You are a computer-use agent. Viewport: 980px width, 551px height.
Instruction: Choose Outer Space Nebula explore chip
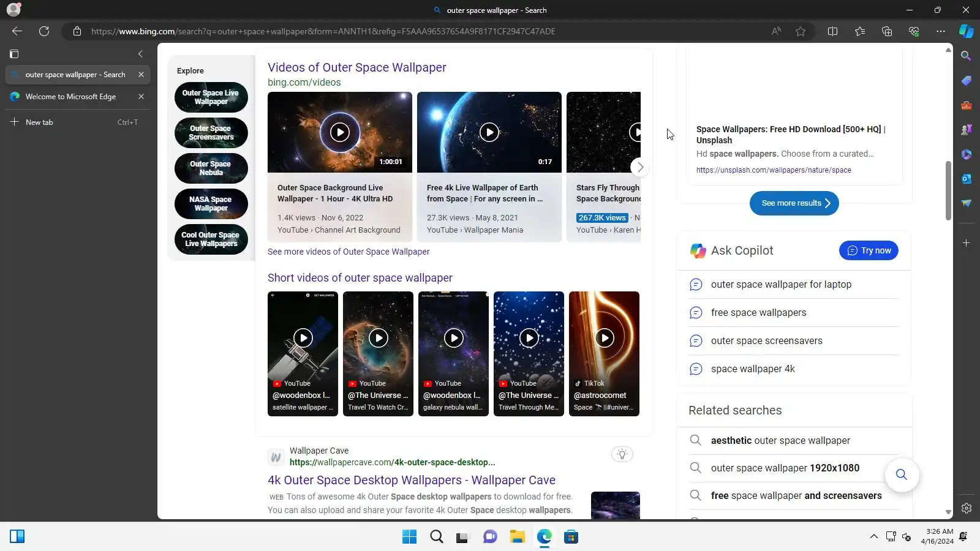(211, 168)
